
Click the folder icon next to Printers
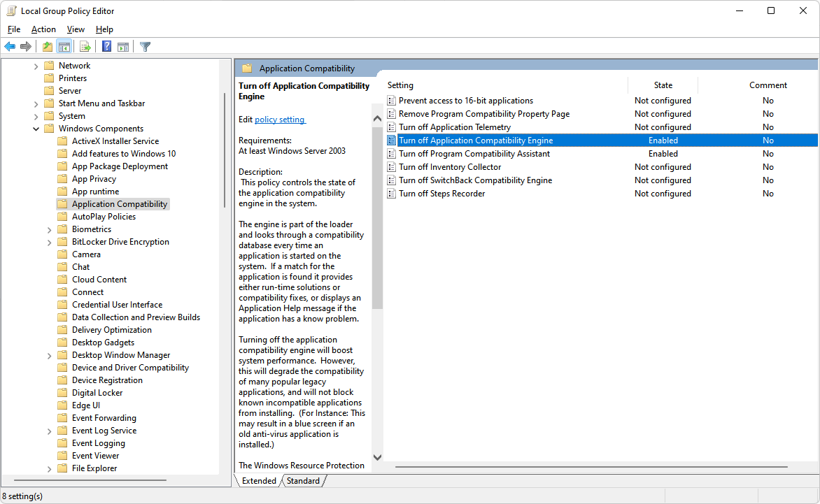click(50, 78)
